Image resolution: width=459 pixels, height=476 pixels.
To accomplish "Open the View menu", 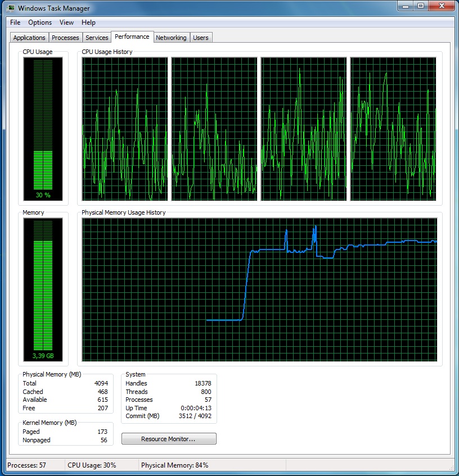I will pos(66,22).
